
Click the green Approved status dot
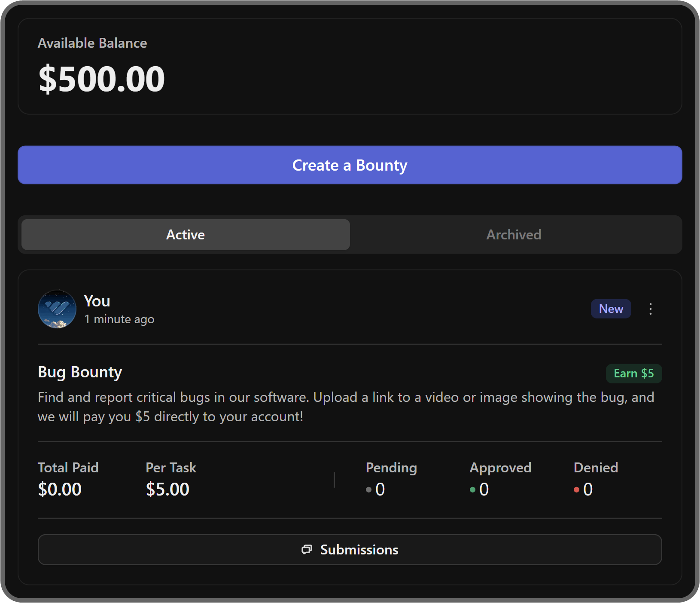[x=472, y=490]
